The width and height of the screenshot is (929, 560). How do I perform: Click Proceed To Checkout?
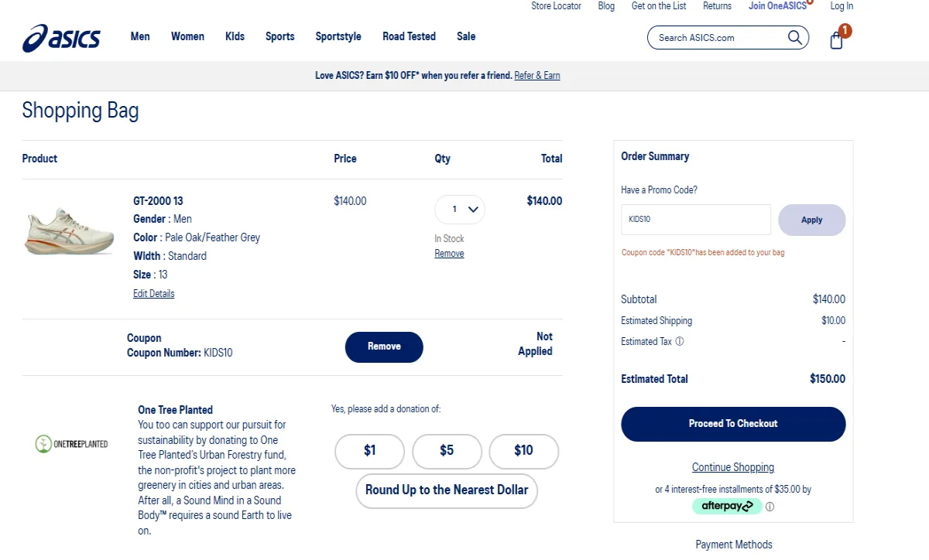coord(732,424)
